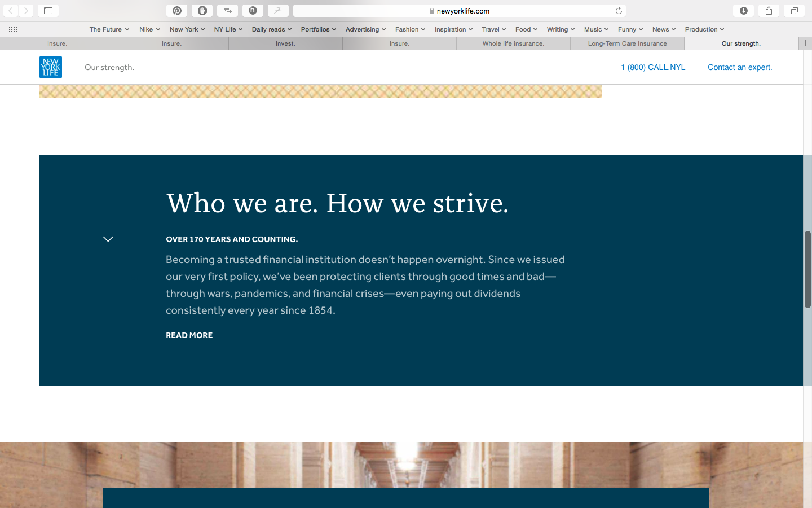The image size is (812, 508).
Task: Toggle the Safari sidebar button
Action: 48,11
